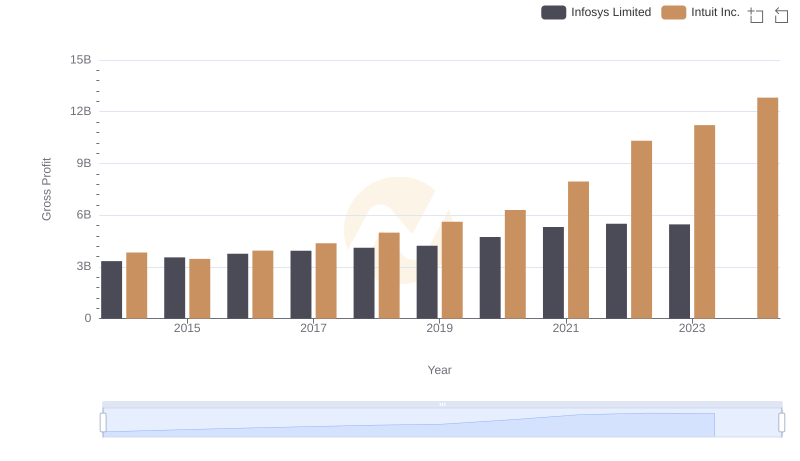Image resolution: width=800 pixels, height=461 pixels.
Task: Click the Infosys bar for 2017
Action: click(301, 284)
